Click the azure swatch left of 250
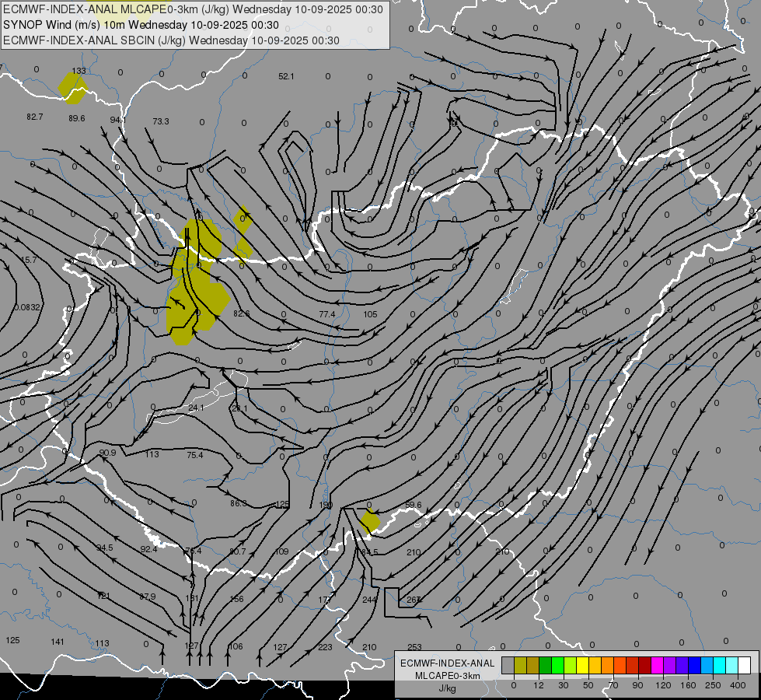Viewport: 761px width, 700px height. pyautogui.click(x=707, y=665)
